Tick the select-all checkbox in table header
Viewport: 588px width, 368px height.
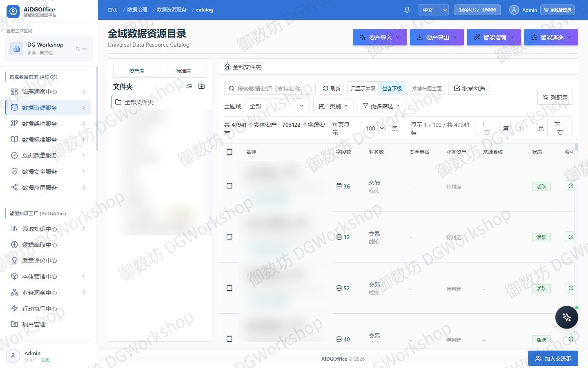tap(229, 152)
